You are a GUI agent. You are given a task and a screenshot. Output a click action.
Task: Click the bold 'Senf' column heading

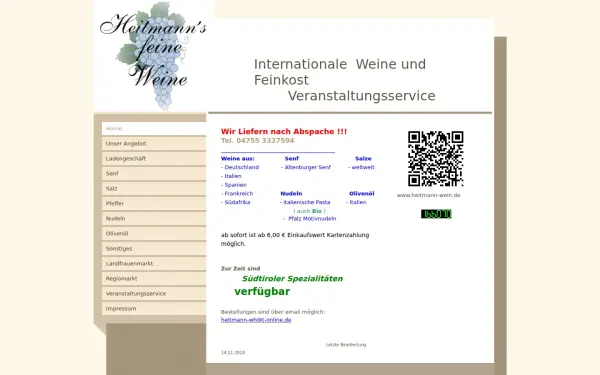pyautogui.click(x=292, y=158)
